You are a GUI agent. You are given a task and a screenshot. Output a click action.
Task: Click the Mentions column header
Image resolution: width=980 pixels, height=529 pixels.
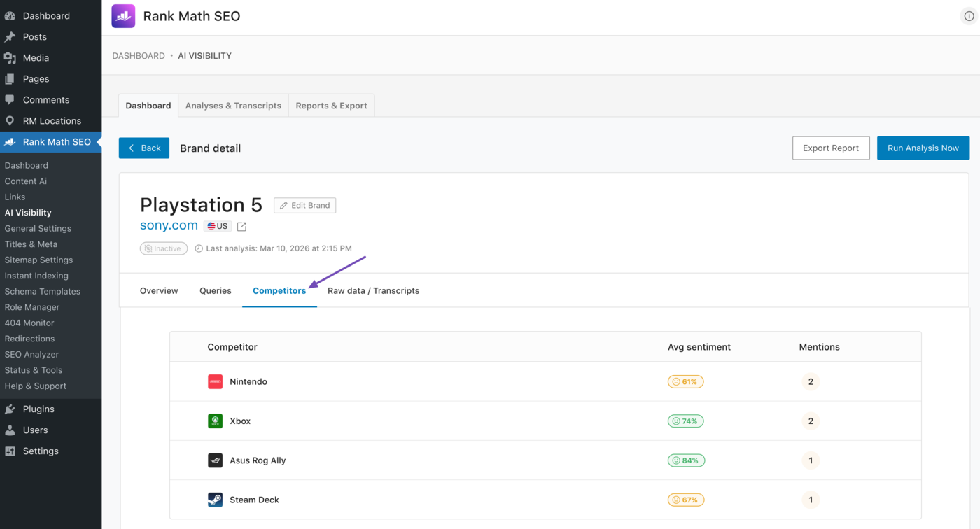819,346
